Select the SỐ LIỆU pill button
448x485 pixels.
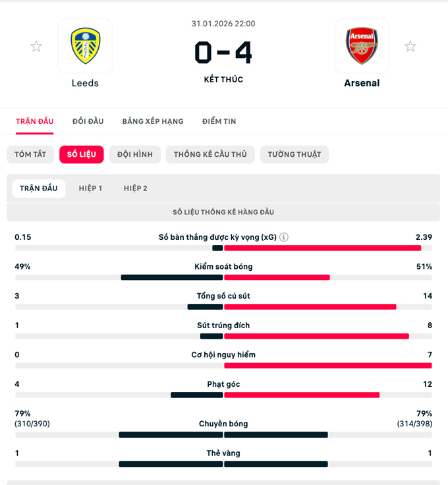click(82, 154)
